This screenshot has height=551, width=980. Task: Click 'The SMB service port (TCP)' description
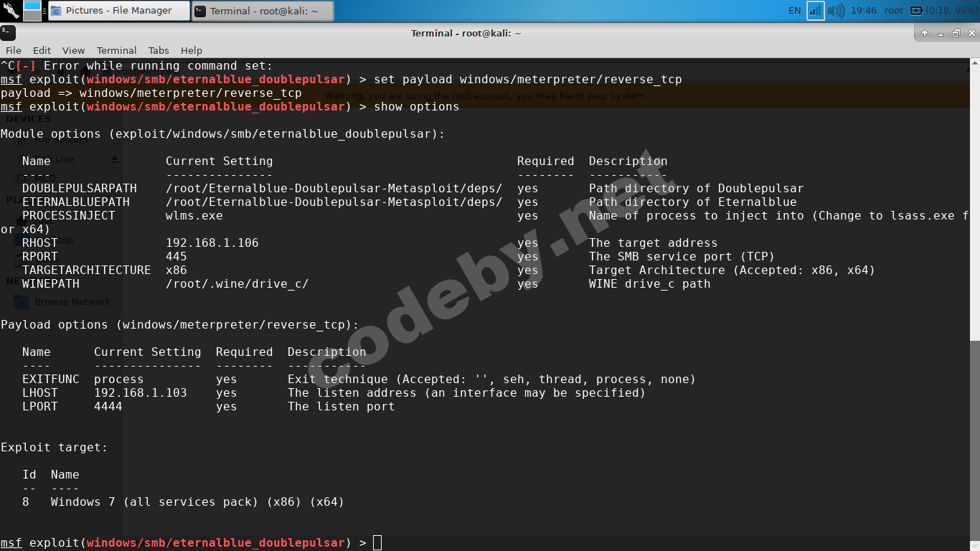[682, 256]
